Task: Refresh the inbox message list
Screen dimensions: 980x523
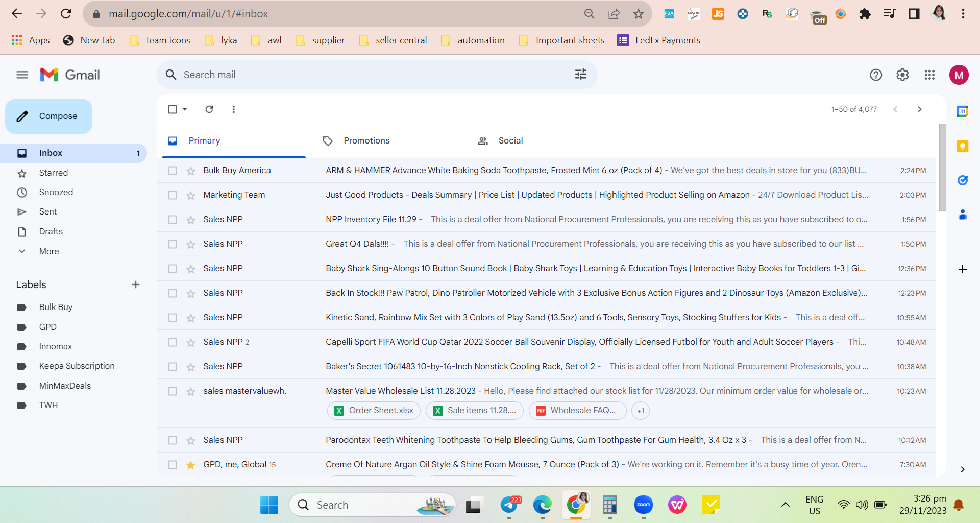Action: (209, 109)
